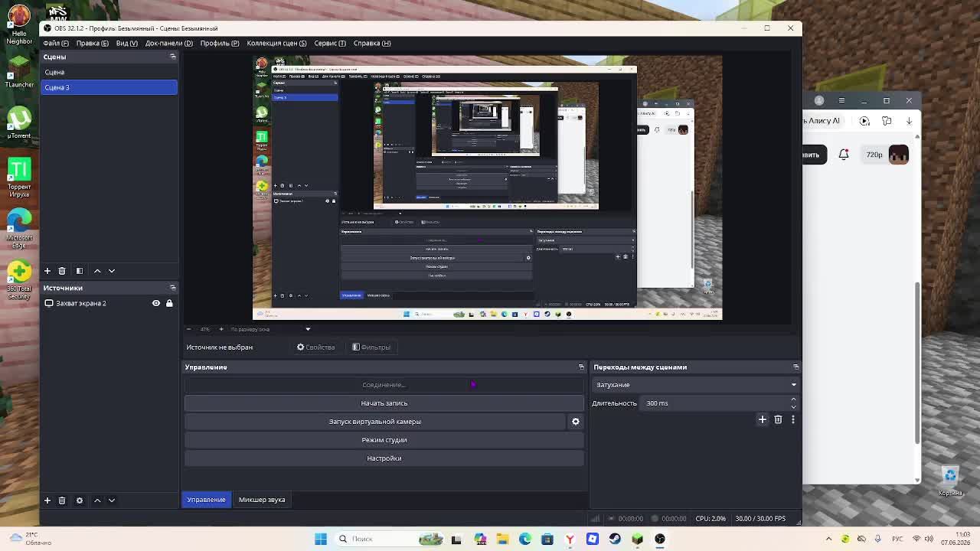
Task: Open Док-панели menu
Action: click(168, 43)
